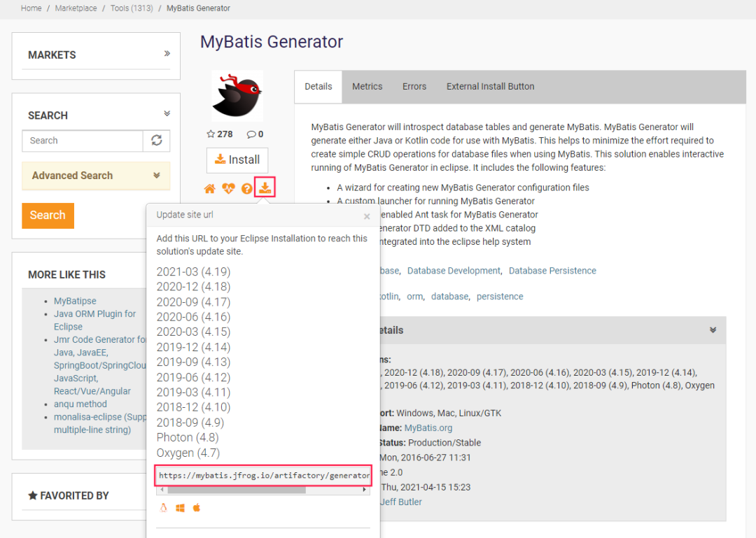Screen dimensions: 756x538
Task: Open the Details tab
Action: (x=318, y=86)
